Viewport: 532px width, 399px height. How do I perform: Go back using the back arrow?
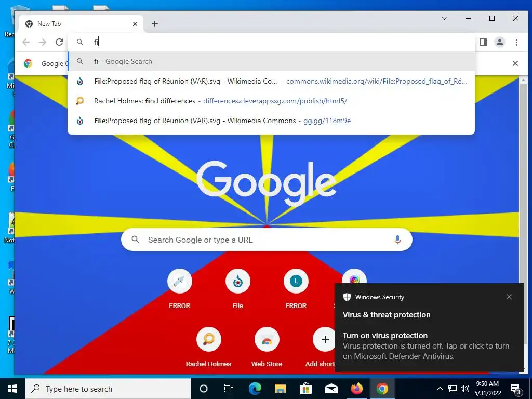click(x=26, y=42)
